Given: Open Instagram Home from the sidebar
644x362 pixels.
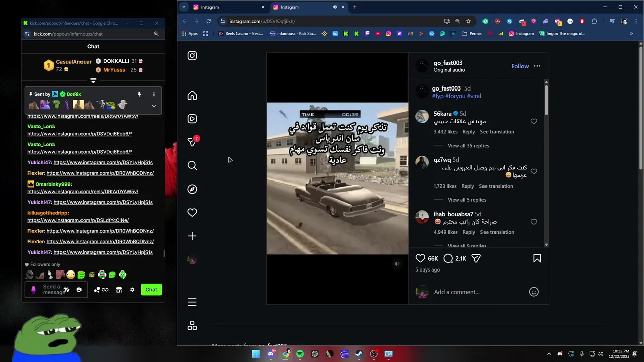Looking at the screenshot, I should 192,96.
